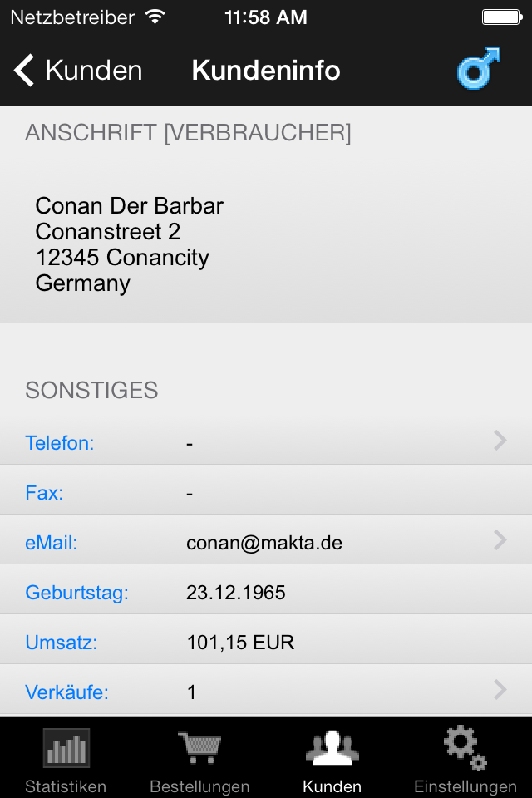Select the Geburtstag row 23.12.1965
The image size is (532, 798).
point(266,589)
